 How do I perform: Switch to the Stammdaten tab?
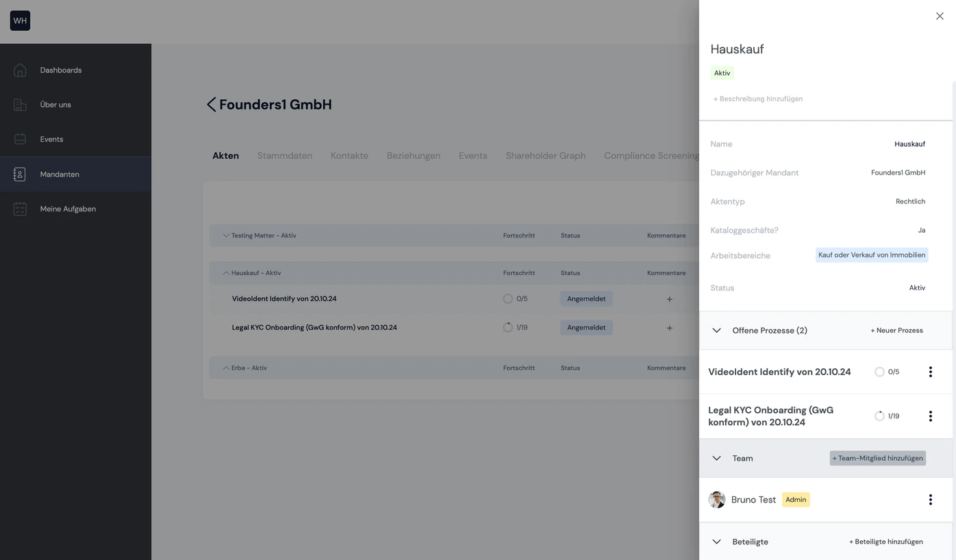point(285,155)
